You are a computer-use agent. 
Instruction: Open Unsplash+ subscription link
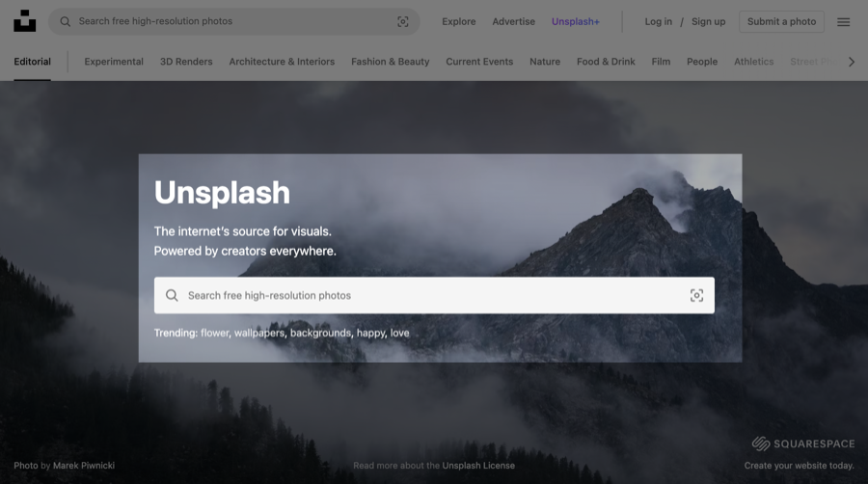(575, 21)
